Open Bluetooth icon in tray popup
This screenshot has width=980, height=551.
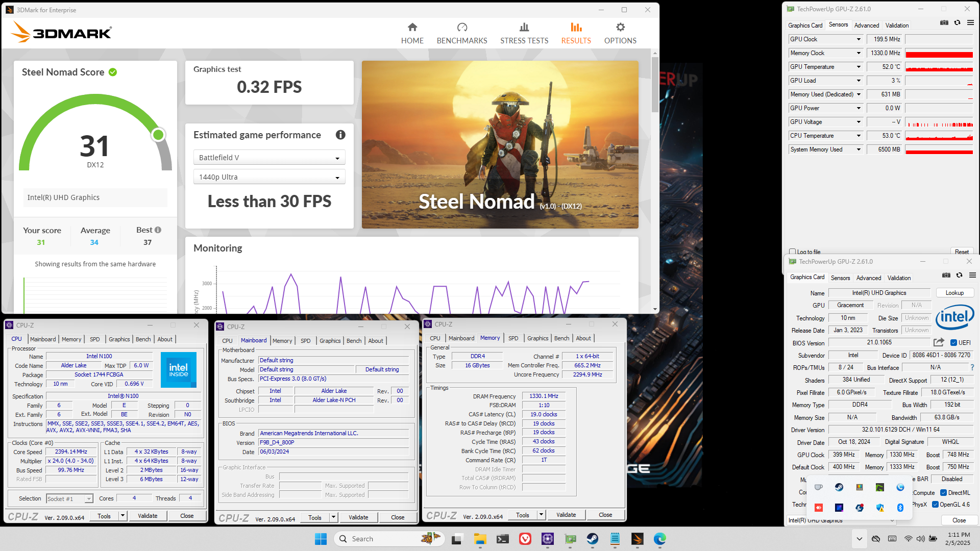[900, 508]
